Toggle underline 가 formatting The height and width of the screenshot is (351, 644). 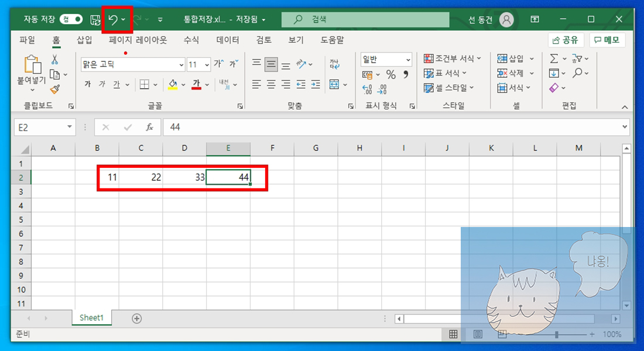tap(117, 84)
